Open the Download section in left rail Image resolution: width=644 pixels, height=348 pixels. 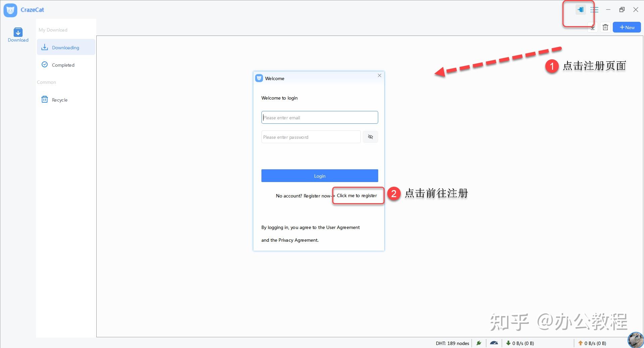(x=18, y=35)
